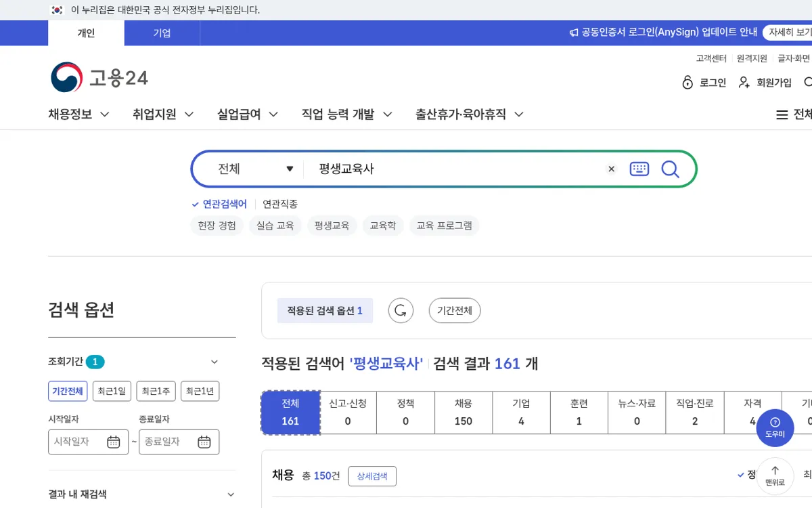Click the hamburger 전체 menu icon

tap(782, 115)
